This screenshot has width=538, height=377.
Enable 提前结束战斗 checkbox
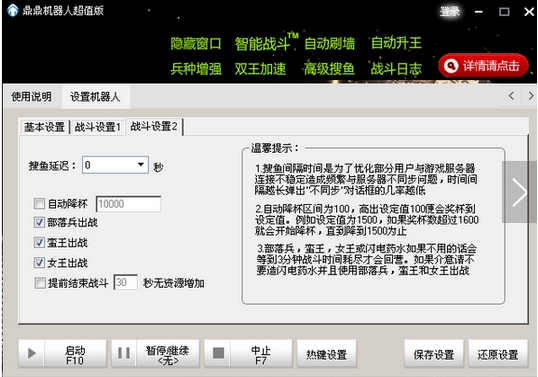click(40, 283)
